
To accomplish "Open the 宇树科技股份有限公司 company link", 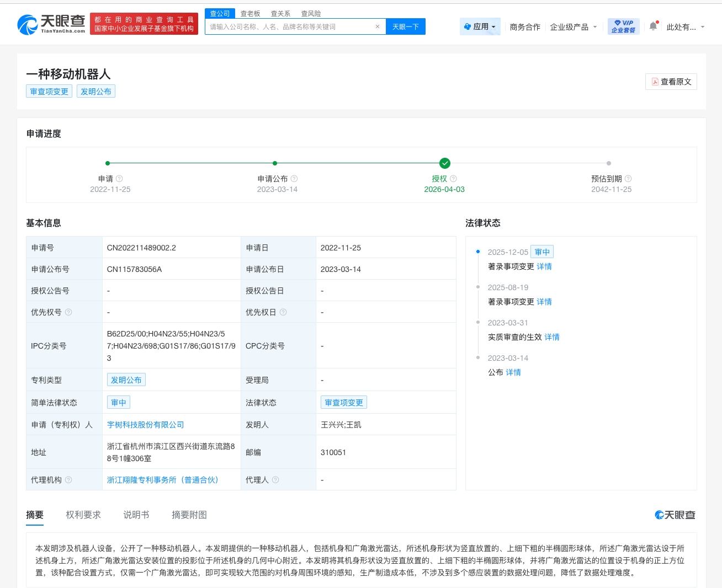I will (x=146, y=424).
